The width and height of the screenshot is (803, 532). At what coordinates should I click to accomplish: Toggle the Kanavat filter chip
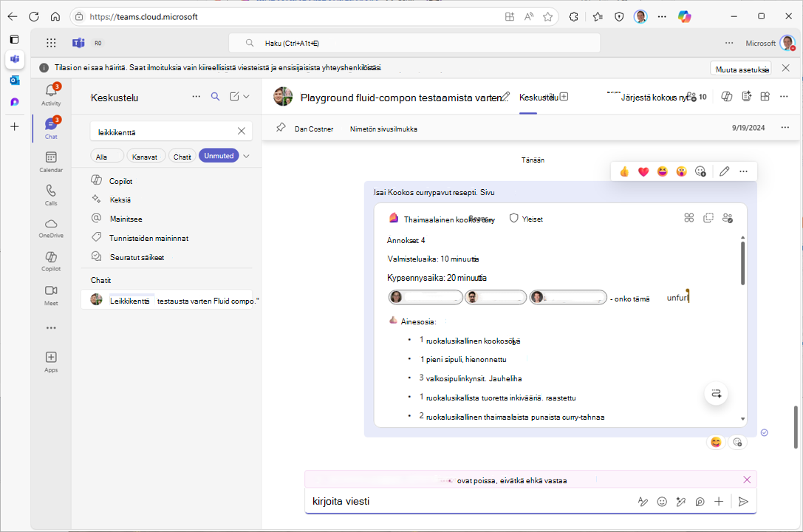pyautogui.click(x=146, y=156)
